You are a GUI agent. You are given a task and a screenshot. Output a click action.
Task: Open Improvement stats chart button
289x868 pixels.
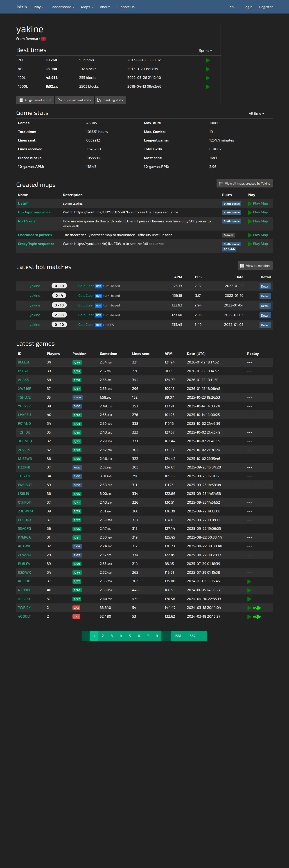(x=74, y=100)
